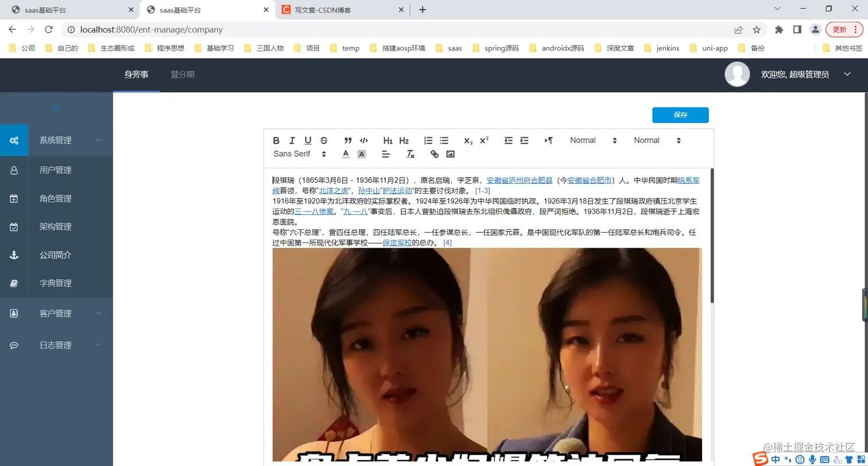Screen dimensions: 868x466
Task: Click the microphone icon in the IME bar
Action: tap(812, 459)
